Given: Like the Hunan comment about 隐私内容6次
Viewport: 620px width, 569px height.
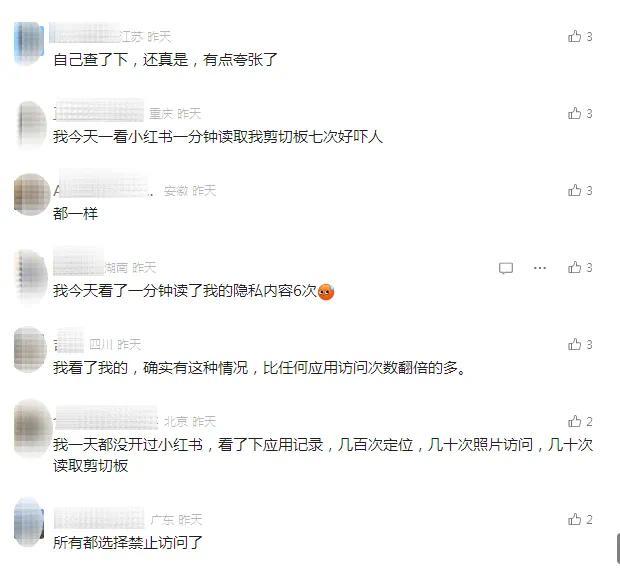Looking at the screenshot, I should pos(575,267).
